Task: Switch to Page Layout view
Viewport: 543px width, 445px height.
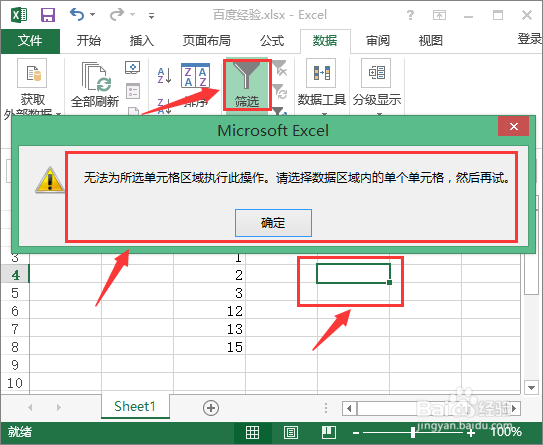Action: (x=291, y=432)
